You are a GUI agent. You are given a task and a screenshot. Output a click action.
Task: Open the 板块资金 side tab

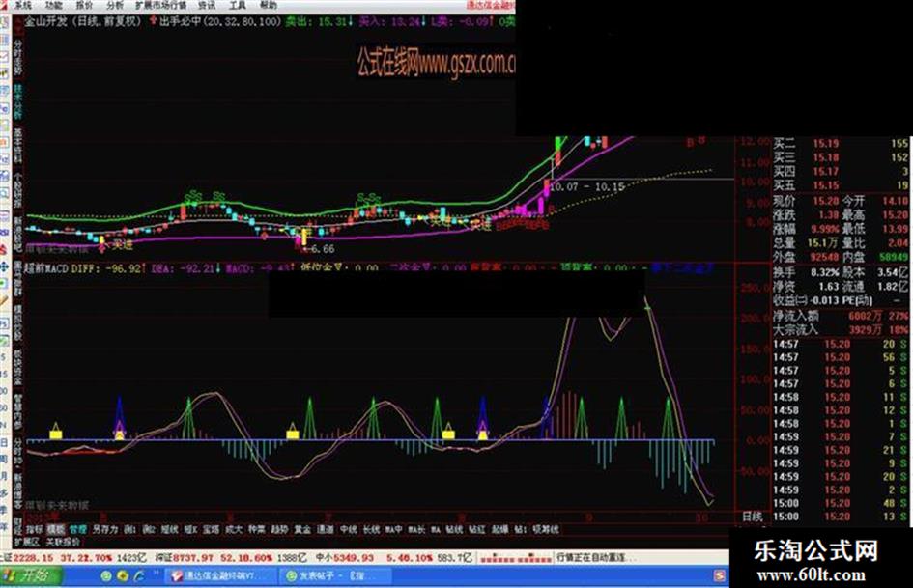pyautogui.click(x=18, y=367)
